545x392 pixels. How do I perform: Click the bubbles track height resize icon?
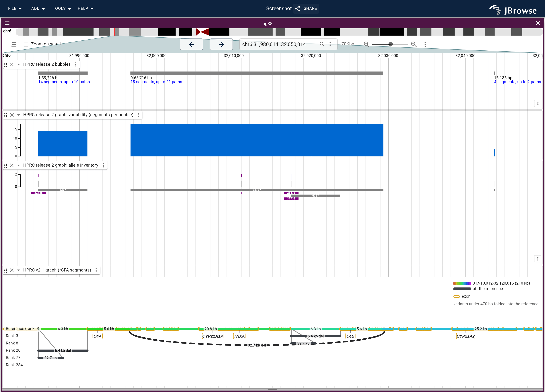[x=538, y=103]
